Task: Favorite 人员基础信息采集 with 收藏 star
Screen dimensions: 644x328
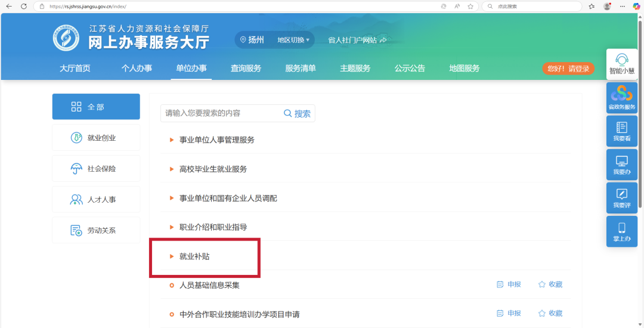Action: (550, 284)
